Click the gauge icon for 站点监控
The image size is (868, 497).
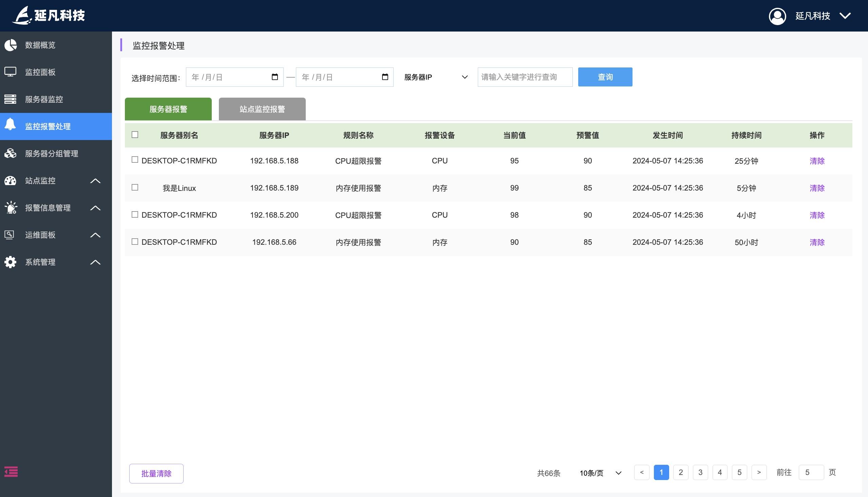click(x=10, y=181)
